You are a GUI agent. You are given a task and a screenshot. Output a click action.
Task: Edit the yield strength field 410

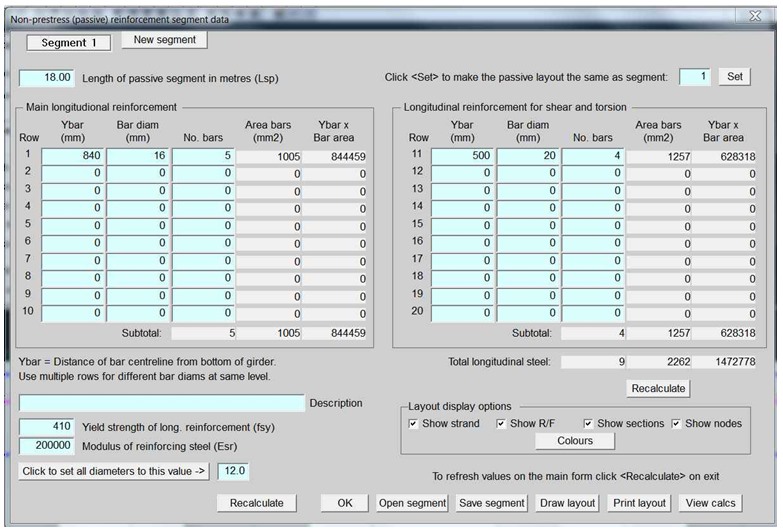pyautogui.click(x=46, y=427)
